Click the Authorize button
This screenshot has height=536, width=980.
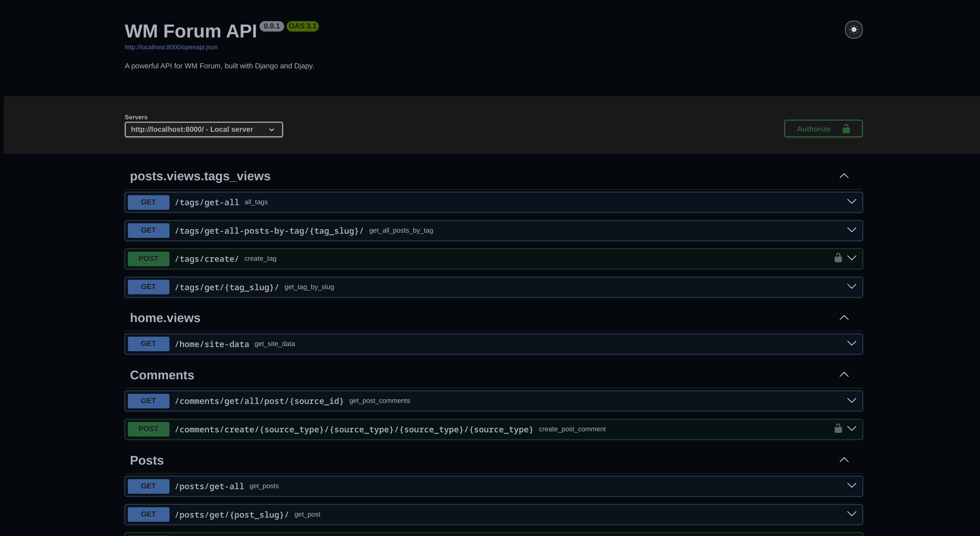[x=823, y=129]
